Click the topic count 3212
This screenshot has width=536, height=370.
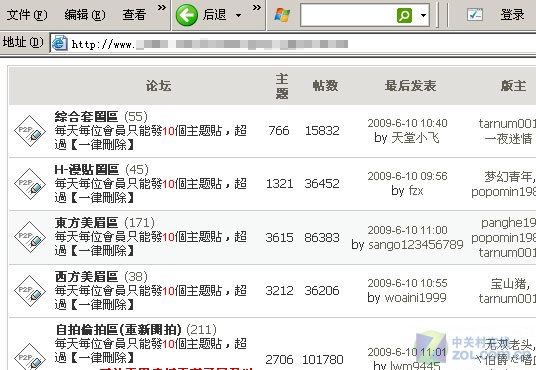tap(279, 291)
